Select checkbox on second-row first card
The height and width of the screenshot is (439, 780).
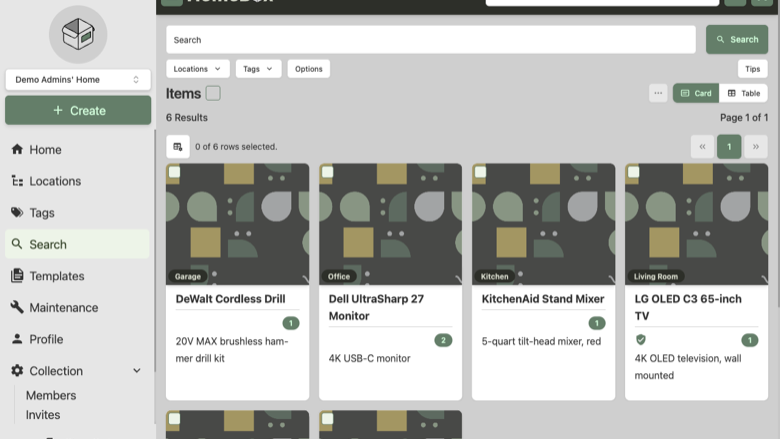[x=175, y=419]
